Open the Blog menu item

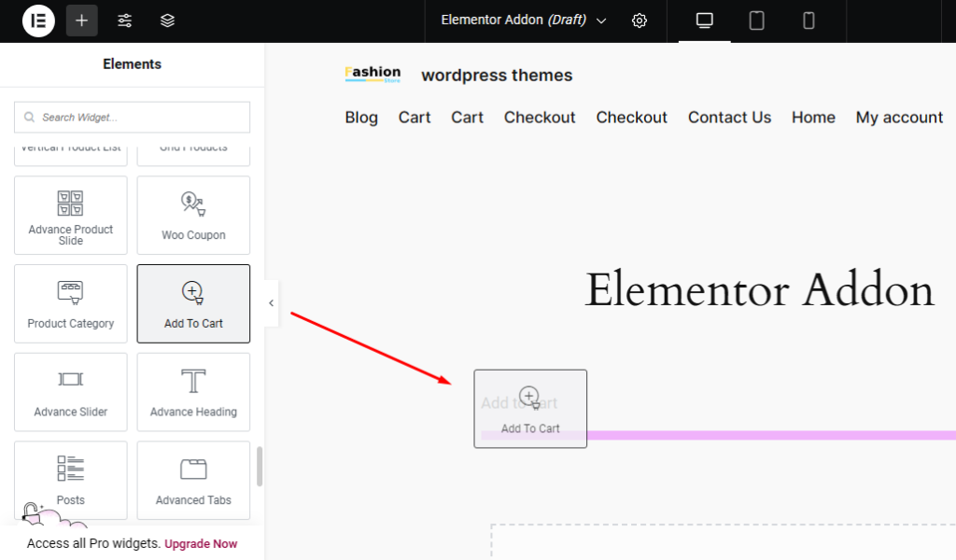361,117
